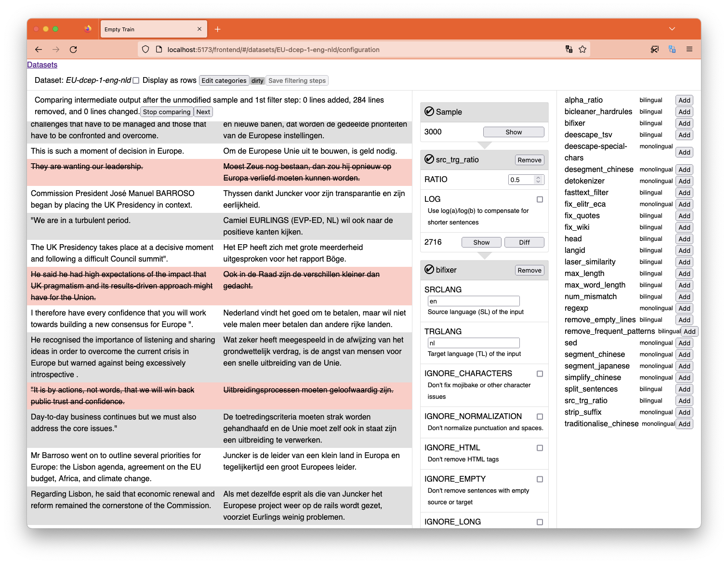Viewport: 728px width, 564px height.
Task: Select the Empty Train tab
Action: (x=153, y=29)
